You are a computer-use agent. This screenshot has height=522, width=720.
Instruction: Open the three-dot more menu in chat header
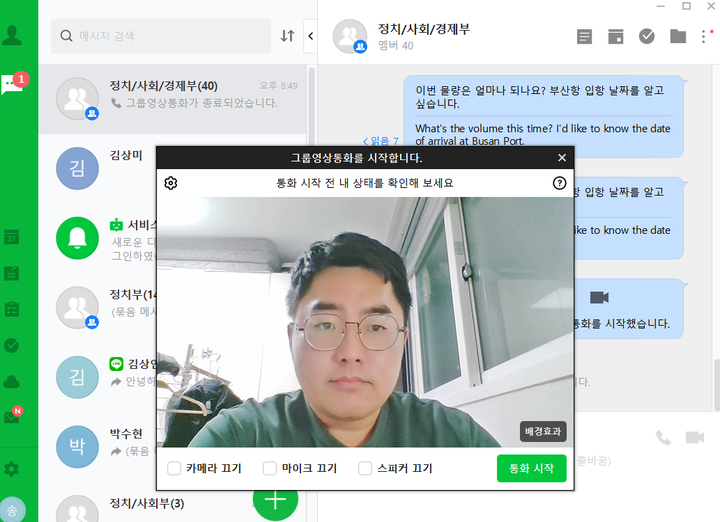(x=704, y=36)
